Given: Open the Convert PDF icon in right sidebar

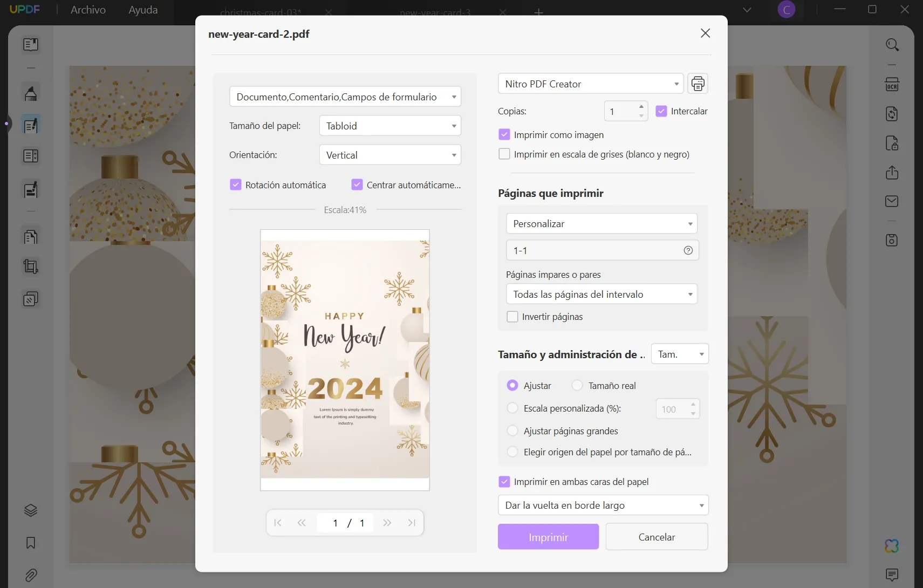Looking at the screenshot, I should 892,114.
